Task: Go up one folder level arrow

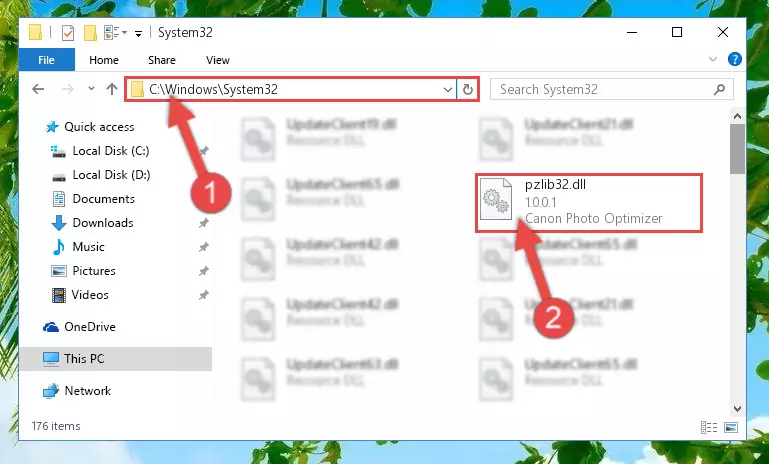Action: coord(112,89)
